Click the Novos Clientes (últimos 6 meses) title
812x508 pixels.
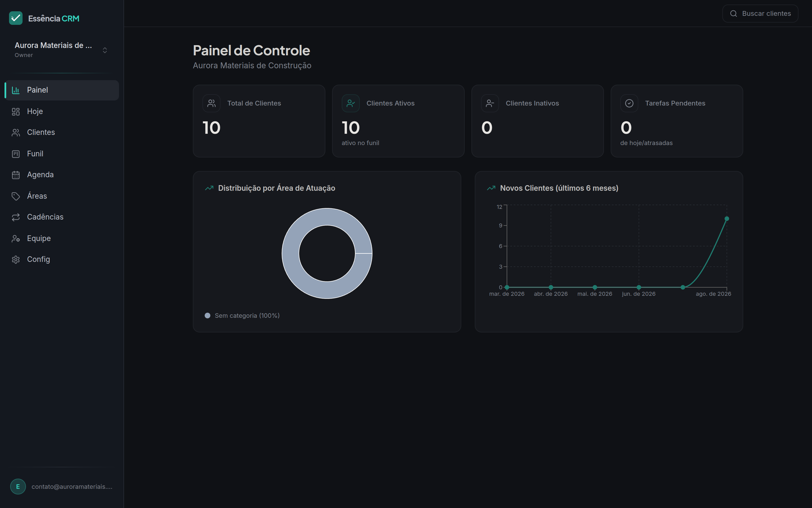(559, 188)
